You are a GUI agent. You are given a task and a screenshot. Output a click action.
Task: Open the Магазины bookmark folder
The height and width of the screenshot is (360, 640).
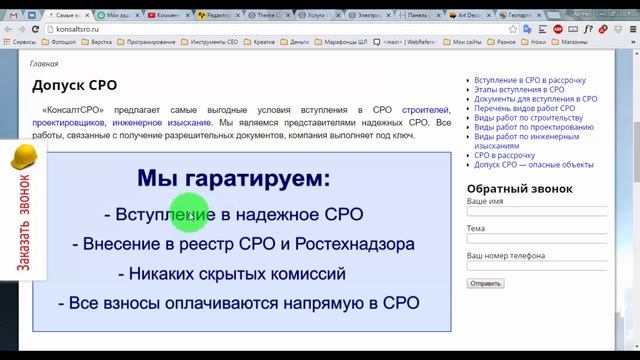click(x=570, y=42)
